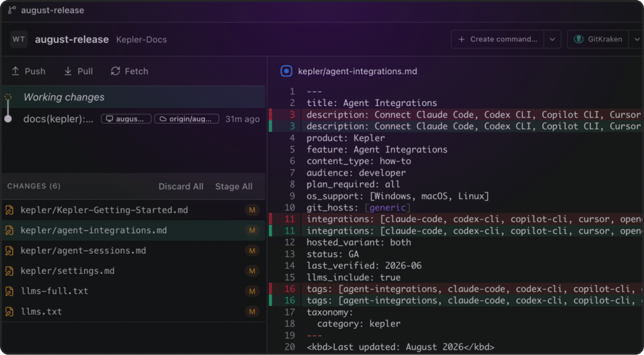This screenshot has height=355, width=644.
Task: Click the last_verified: 2026-06 line
Action: tap(364, 266)
